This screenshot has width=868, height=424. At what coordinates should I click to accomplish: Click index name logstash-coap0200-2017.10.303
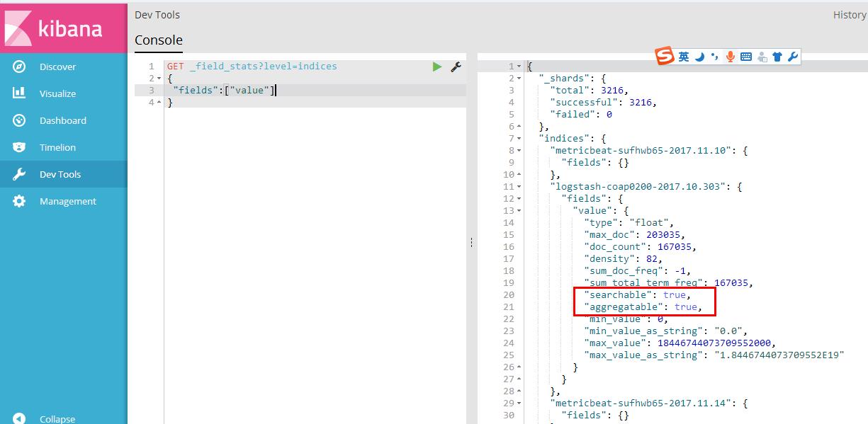pyautogui.click(x=637, y=187)
